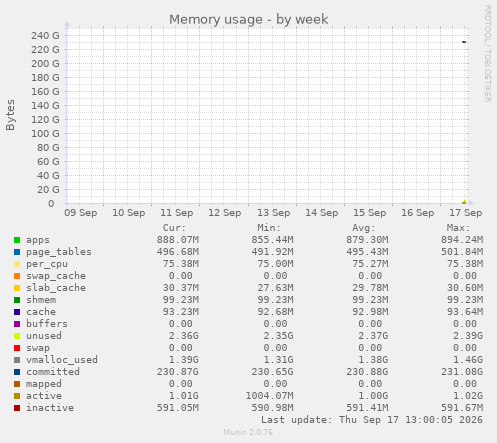
Task: Click the gray vmalloc_used legend swatch
Action: pyautogui.click(x=17, y=360)
